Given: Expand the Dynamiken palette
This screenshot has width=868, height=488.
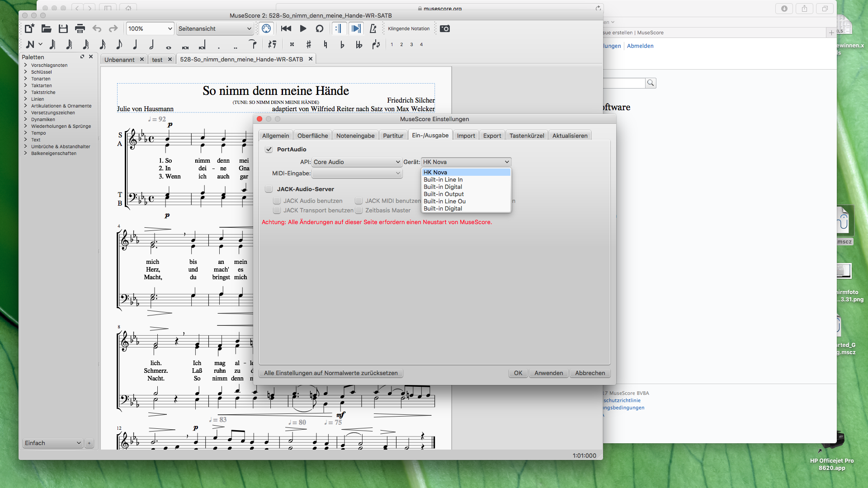Looking at the screenshot, I should pyautogui.click(x=26, y=119).
